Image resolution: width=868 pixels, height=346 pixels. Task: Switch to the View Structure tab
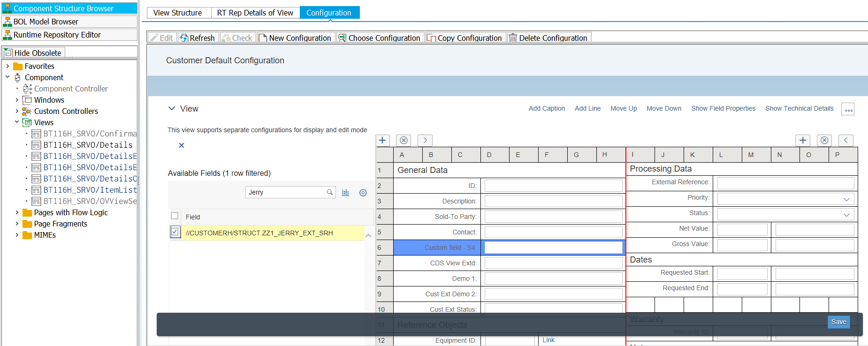[178, 13]
